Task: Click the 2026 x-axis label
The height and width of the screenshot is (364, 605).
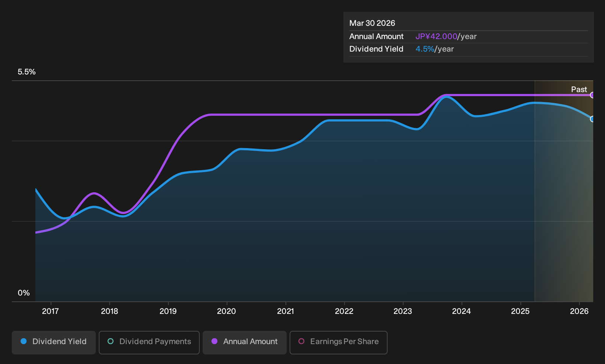Action: [x=579, y=311]
